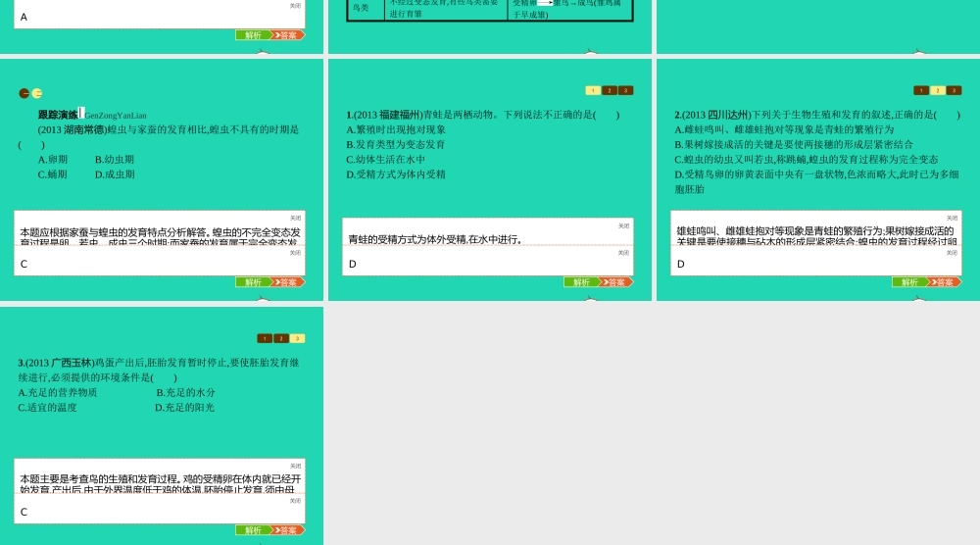Click option A.雌蛙鸣叫、雌雄蛙抱对
Screen dimensions: 980x545
click(784, 129)
